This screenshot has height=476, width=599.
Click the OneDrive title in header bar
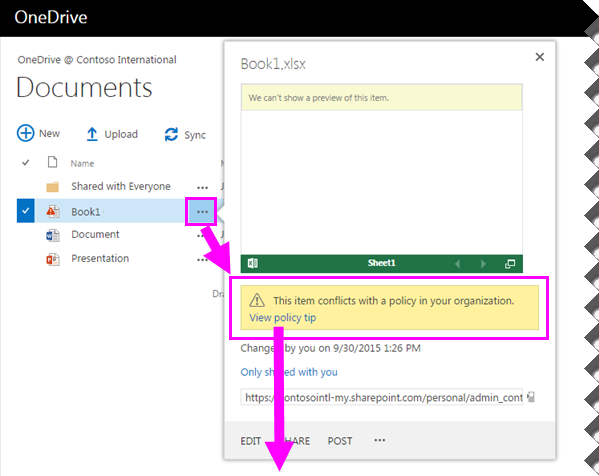51,17
